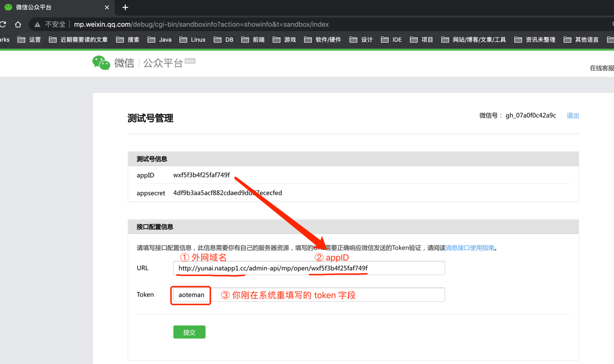The height and width of the screenshot is (364, 614).
Task: Open the 前端 bookmarks folder
Action: (x=252, y=40)
